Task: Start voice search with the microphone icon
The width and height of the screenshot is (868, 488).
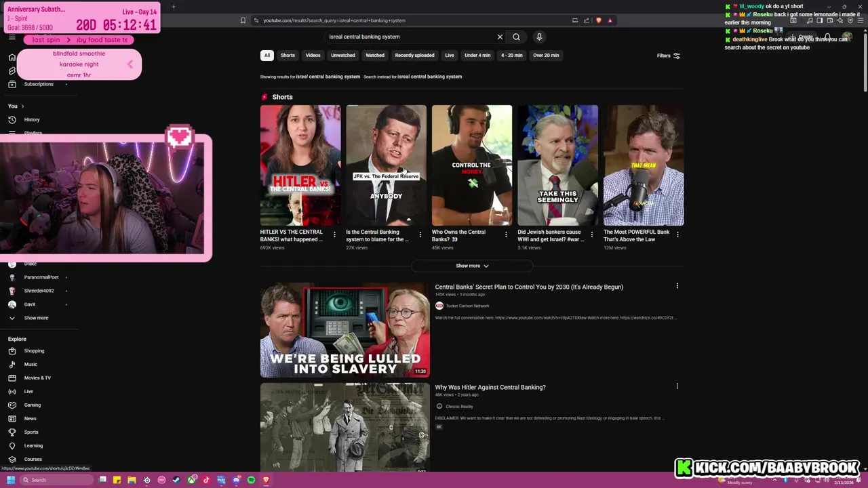Action: (x=539, y=37)
